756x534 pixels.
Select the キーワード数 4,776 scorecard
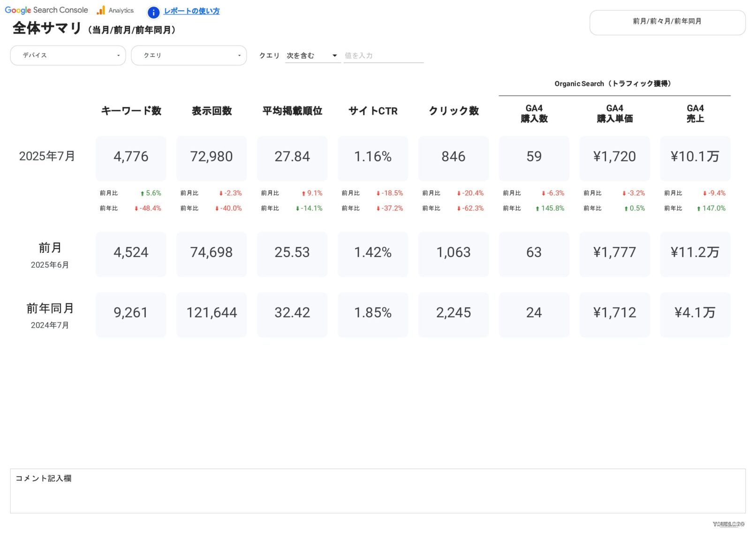pyautogui.click(x=131, y=157)
